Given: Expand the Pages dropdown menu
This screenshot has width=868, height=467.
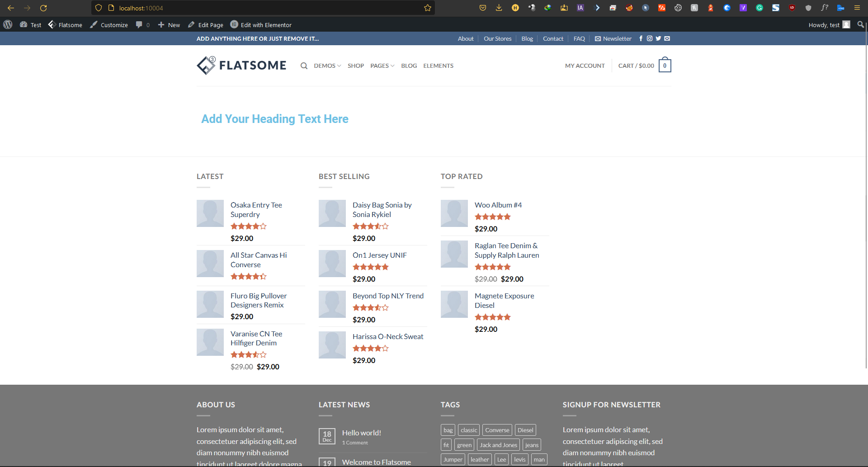Looking at the screenshot, I should pos(382,66).
